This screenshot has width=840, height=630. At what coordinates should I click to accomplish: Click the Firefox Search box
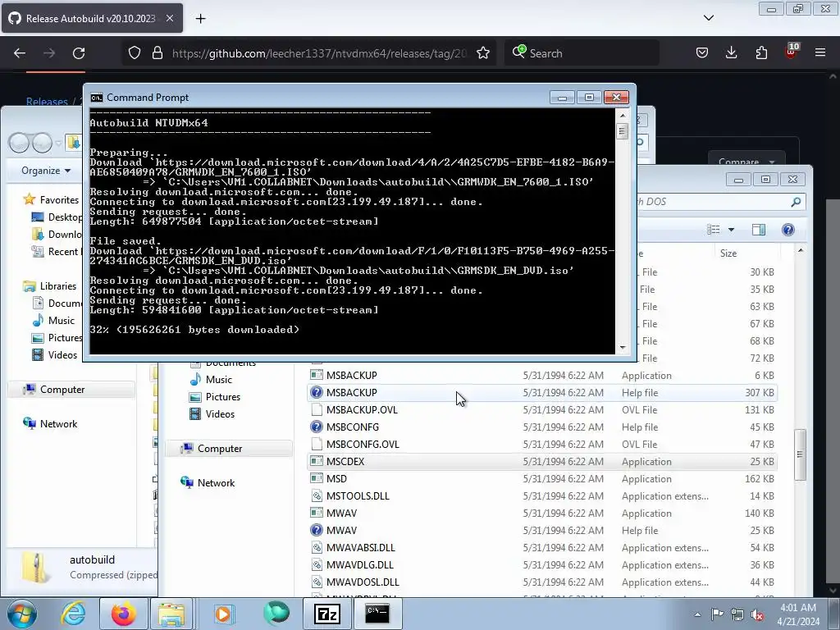582,53
